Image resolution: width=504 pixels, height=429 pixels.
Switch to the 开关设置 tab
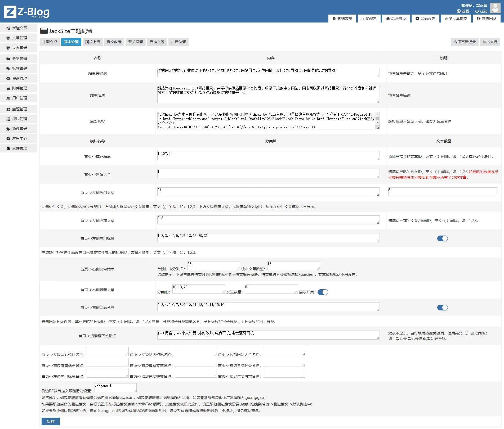coord(136,42)
